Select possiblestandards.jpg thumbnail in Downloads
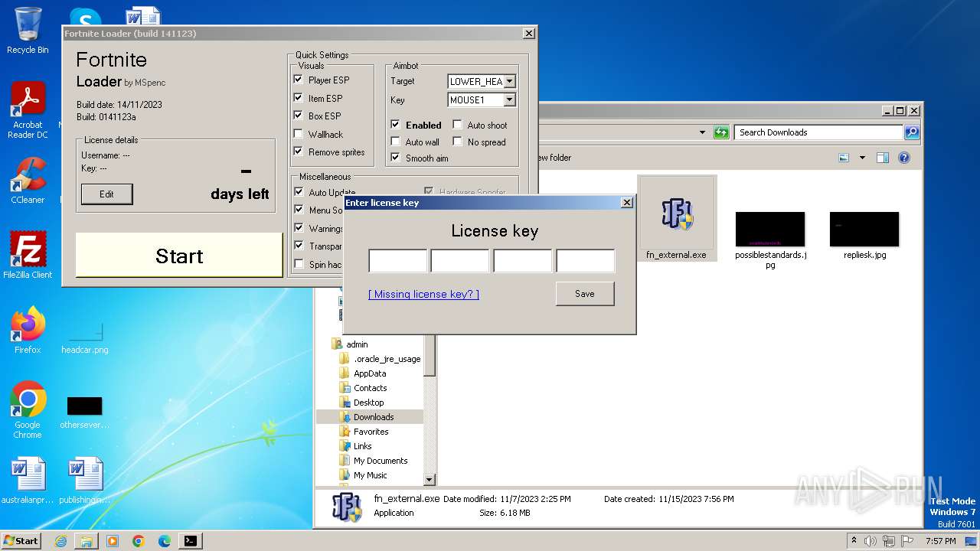 [x=770, y=240]
